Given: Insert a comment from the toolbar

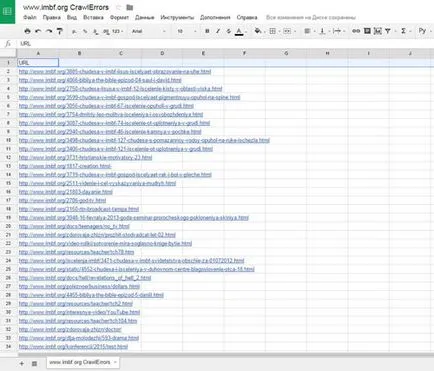Looking at the screenshot, I should click(367, 31).
